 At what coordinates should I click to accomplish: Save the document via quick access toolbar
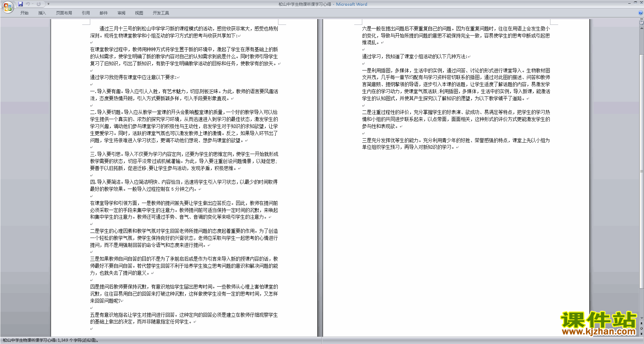coord(20,4)
